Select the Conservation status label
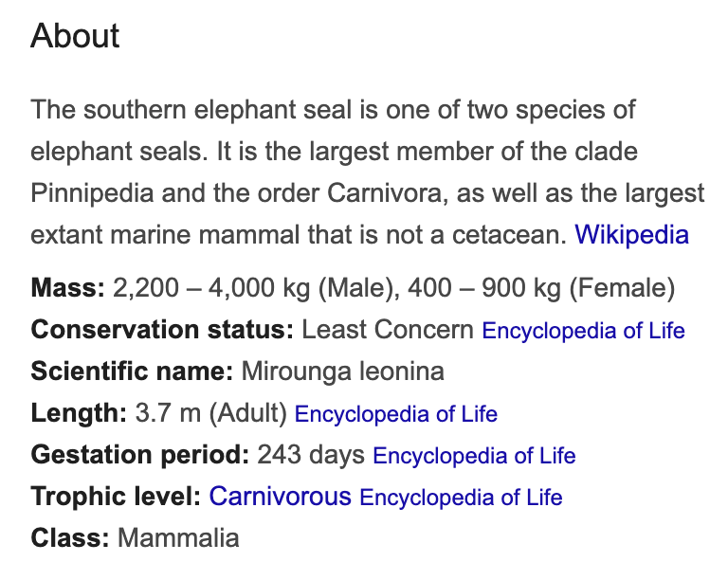The image size is (728, 580). click(x=162, y=330)
